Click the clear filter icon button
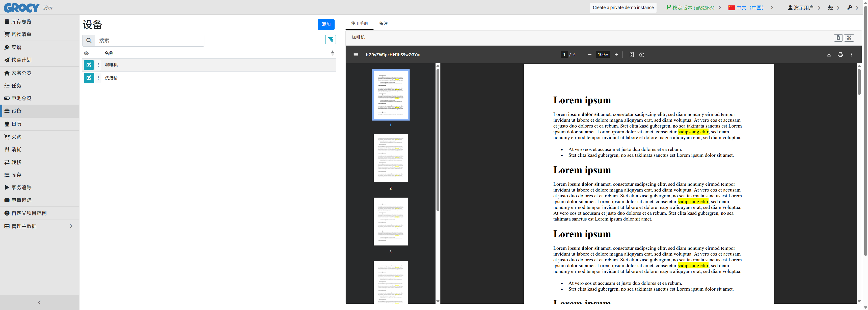Viewport: 868px width, 310px height. click(330, 40)
